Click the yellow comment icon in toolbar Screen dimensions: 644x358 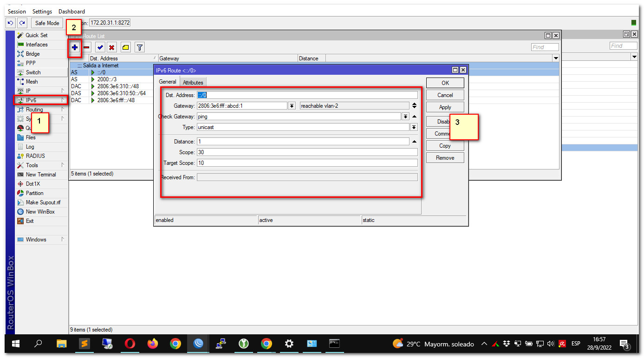point(125,47)
